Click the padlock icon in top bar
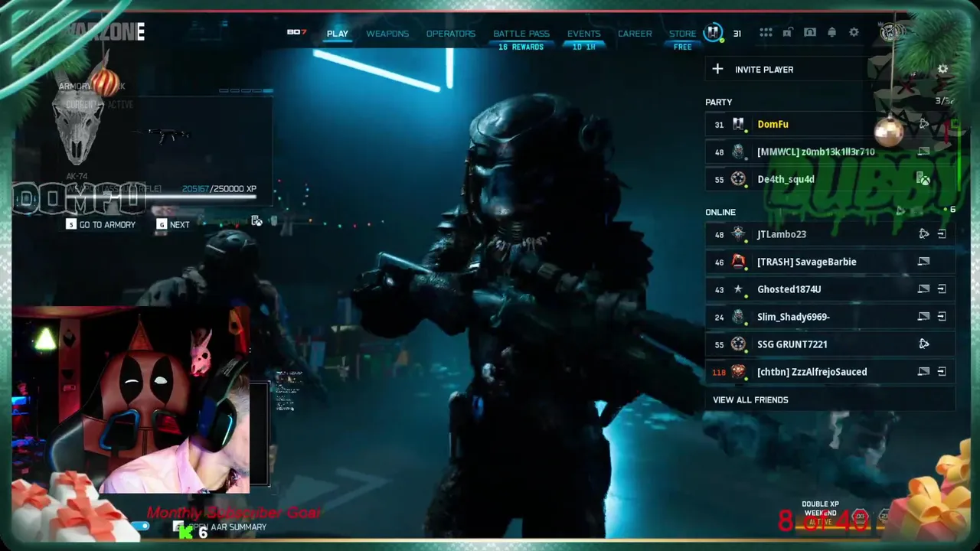Image resolution: width=980 pixels, height=551 pixels. pyautogui.click(x=788, y=33)
